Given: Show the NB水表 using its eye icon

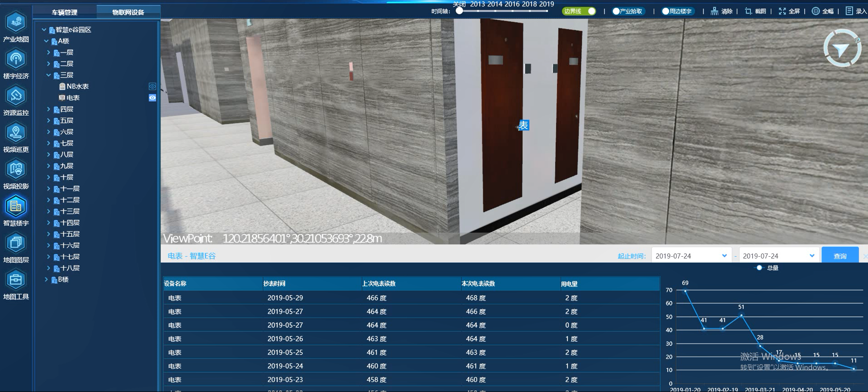Looking at the screenshot, I should (x=152, y=86).
